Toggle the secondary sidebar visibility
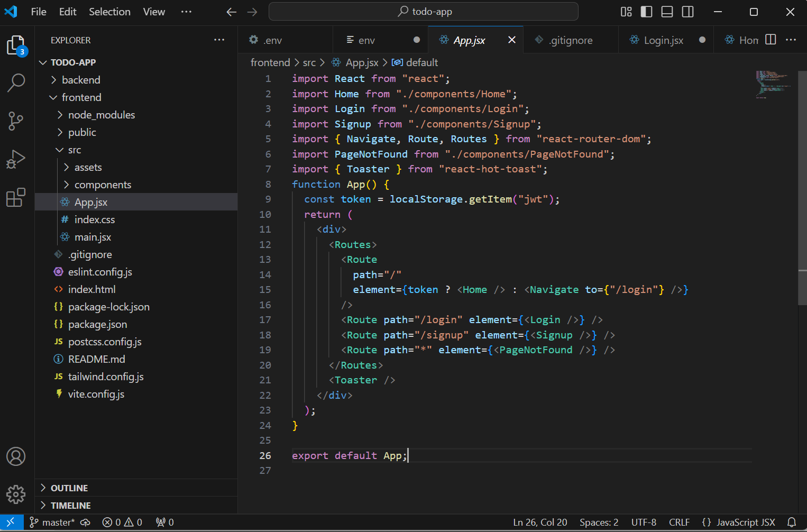This screenshot has width=807, height=532. tap(687, 11)
